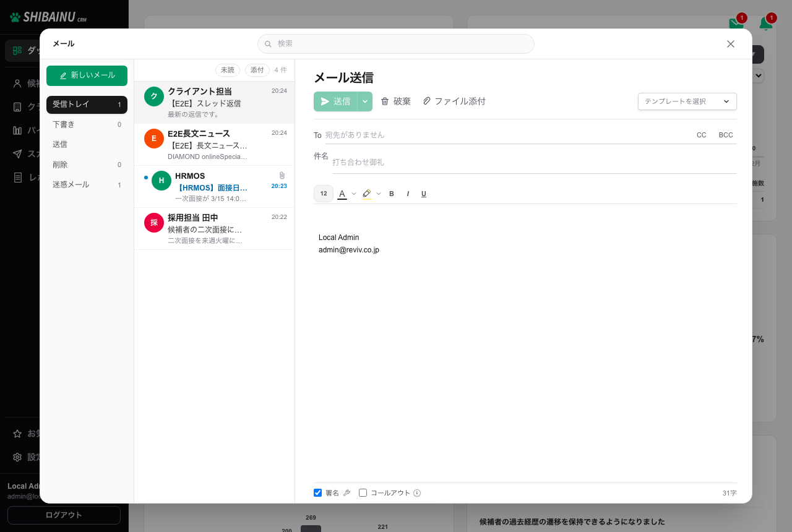Open the 採用担当 田中 email

[x=214, y=229]
